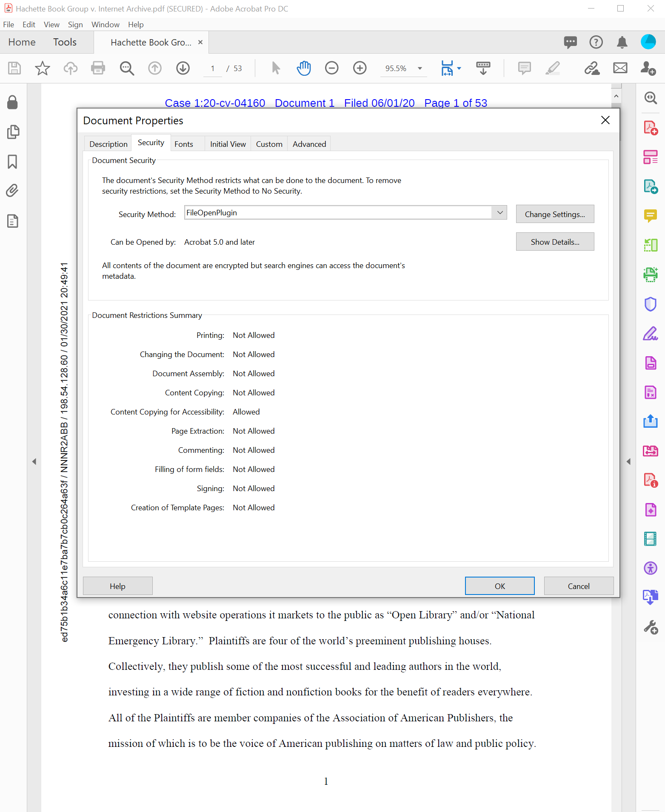Open the Accessibility tool in right pane

click(x=651, y=568)
